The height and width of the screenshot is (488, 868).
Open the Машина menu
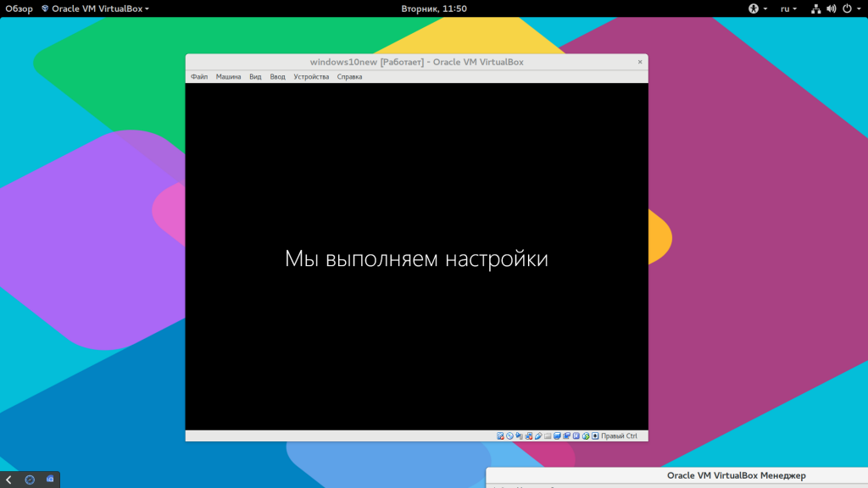[x=228, y=77]
